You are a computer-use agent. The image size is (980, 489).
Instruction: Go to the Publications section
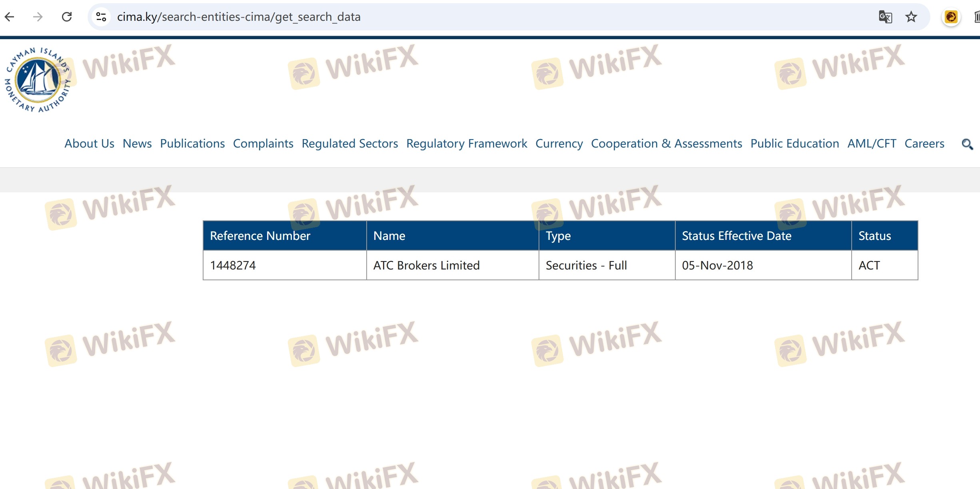click(x=192, y=144)
